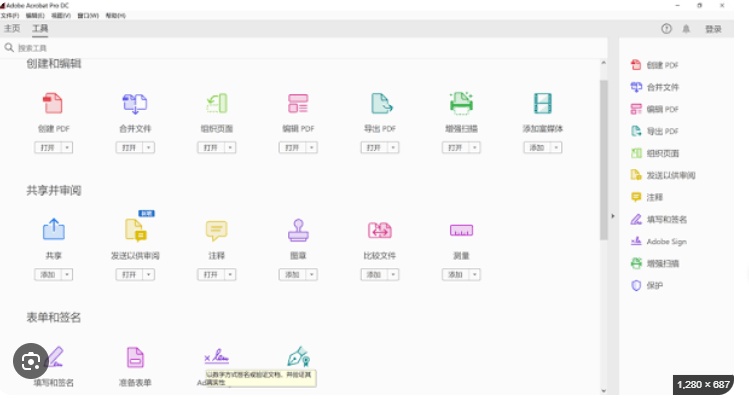The image size is (749, 399).
Task: Open the 帮助(H) menu
Action: pyautogui.click(x=115, y=16)
